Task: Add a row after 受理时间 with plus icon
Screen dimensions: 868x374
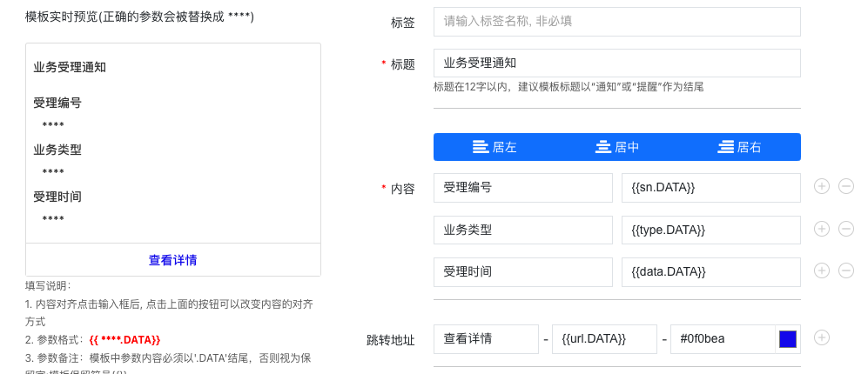Action: (822, 271)
